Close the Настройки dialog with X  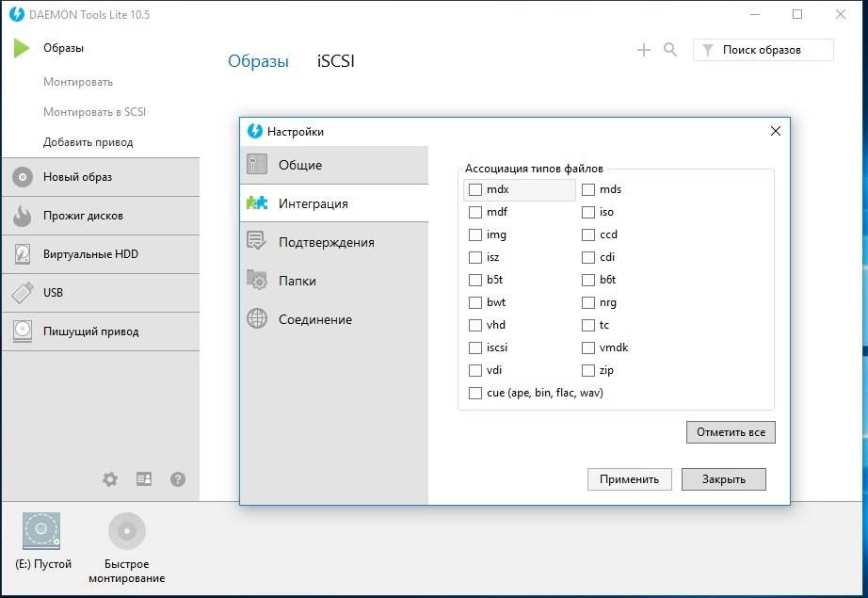[776, 131]
